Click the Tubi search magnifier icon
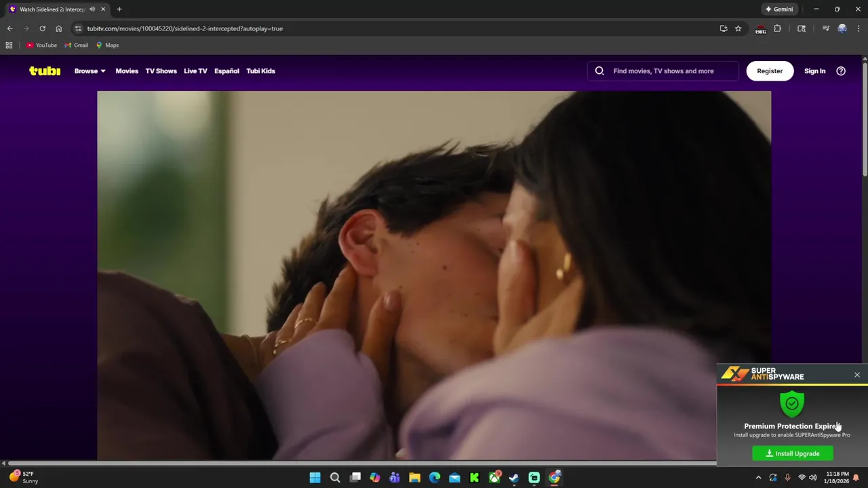The width and height of the screenshot is (868, 488). 599,71
